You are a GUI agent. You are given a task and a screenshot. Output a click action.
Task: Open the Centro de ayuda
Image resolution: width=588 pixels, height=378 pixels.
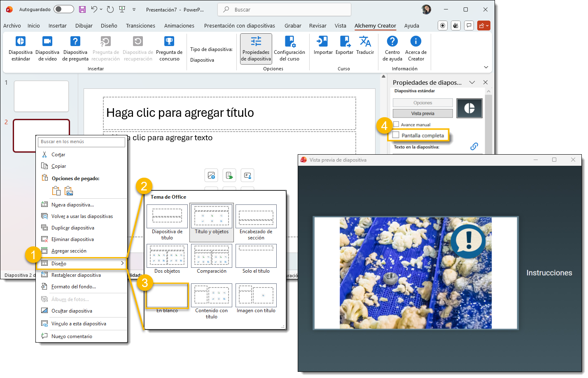coord(392,48)
